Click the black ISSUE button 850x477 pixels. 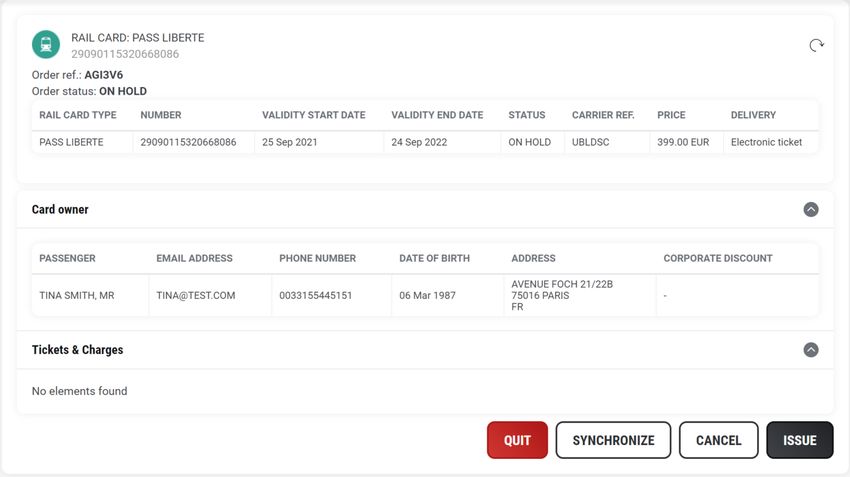coord(800,440)
